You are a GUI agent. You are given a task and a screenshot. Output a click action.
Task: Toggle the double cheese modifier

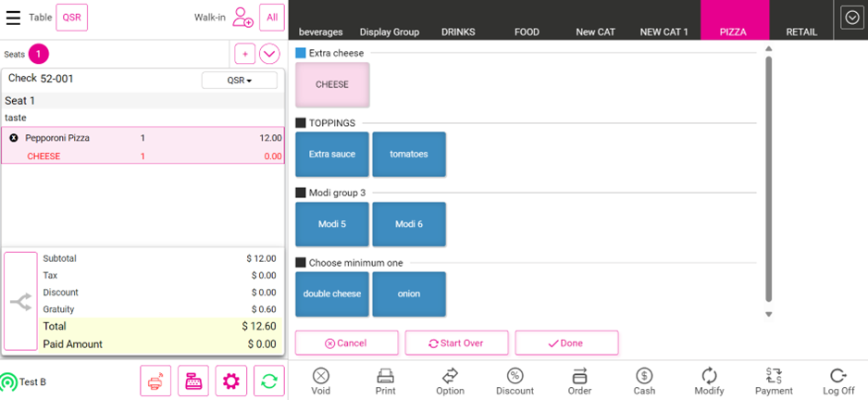point(332,294)
